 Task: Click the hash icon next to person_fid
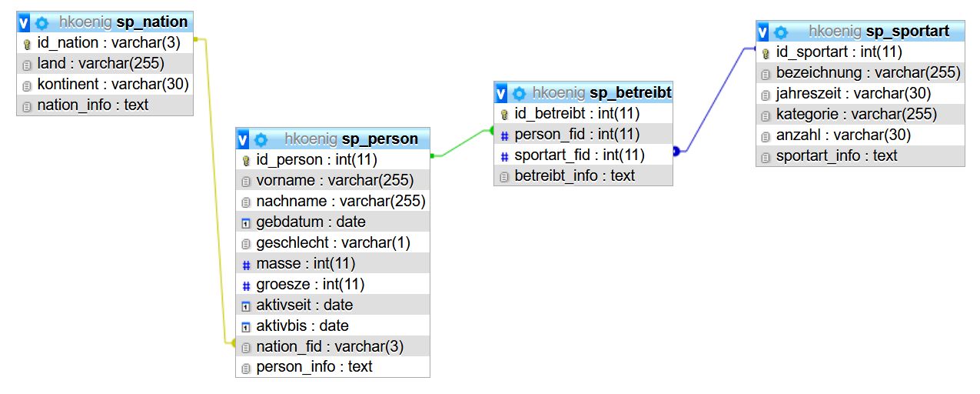point(504,135)
